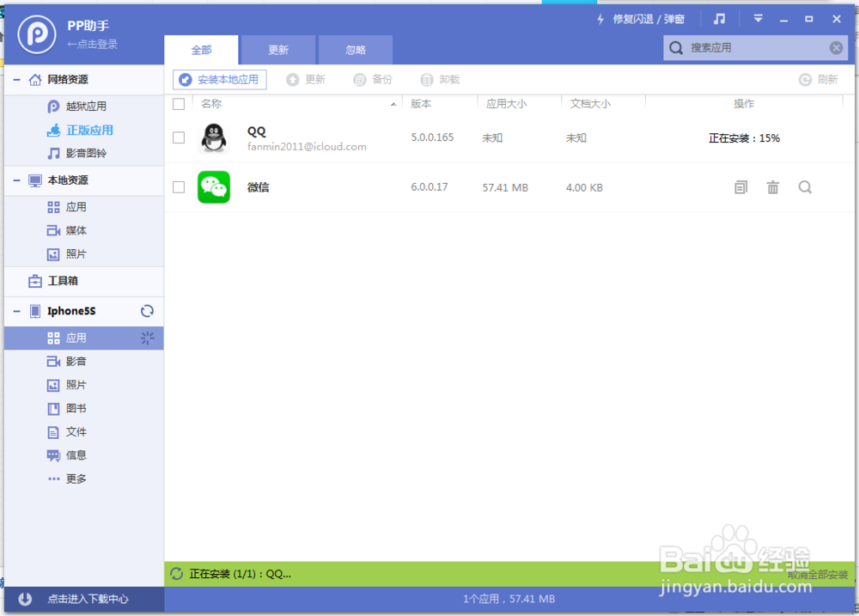Viewport: 859px width, 616px height.
Task: Click the 版本 column header
Action: [421, 104]
